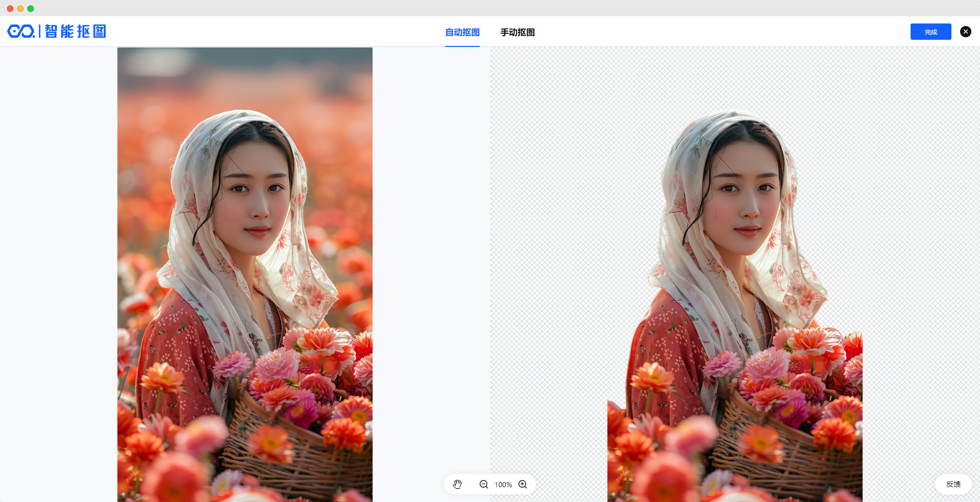980x502 pixels.
Task: Switch to the 手动抠图 tab
Action: pyautogui.click(x=518, y=32)
